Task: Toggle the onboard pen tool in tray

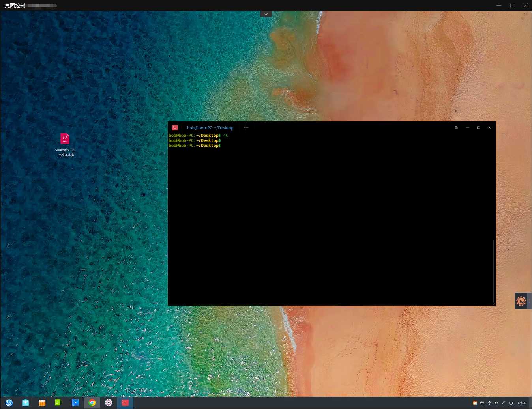Action: pyautogui.click(x=504, y=403)
